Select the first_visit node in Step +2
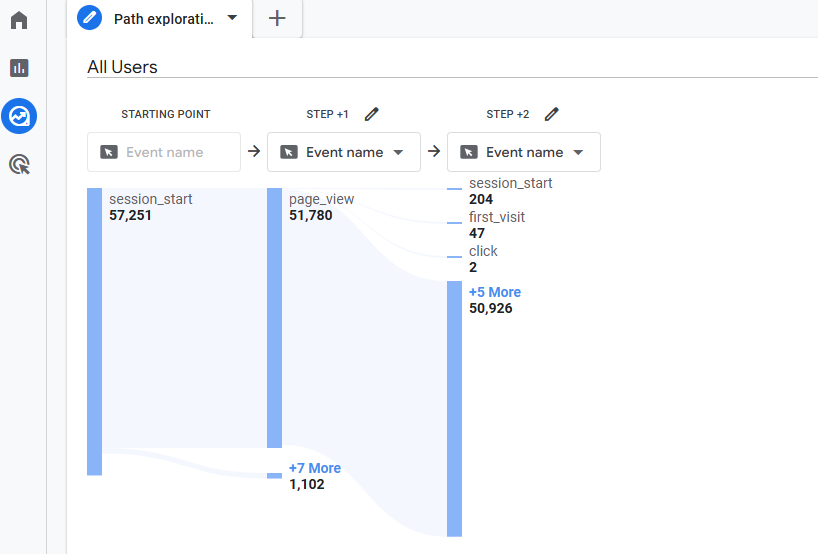The width and height of the screenshot is (818, 554). [x=496, y=217]
